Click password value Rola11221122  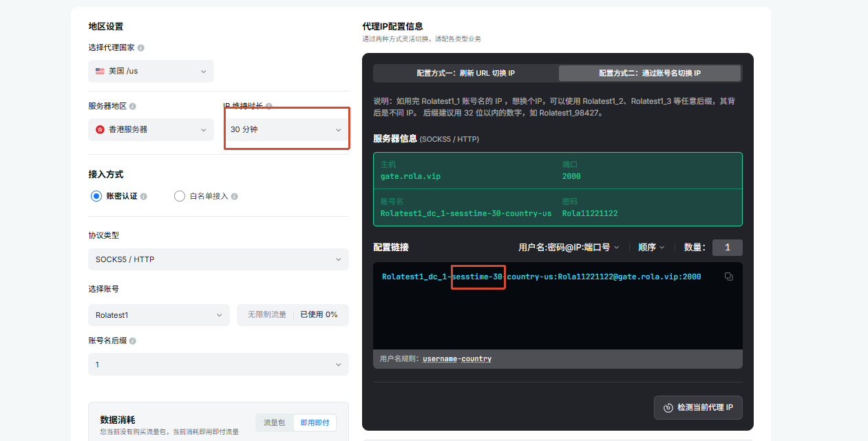[590, 213]
